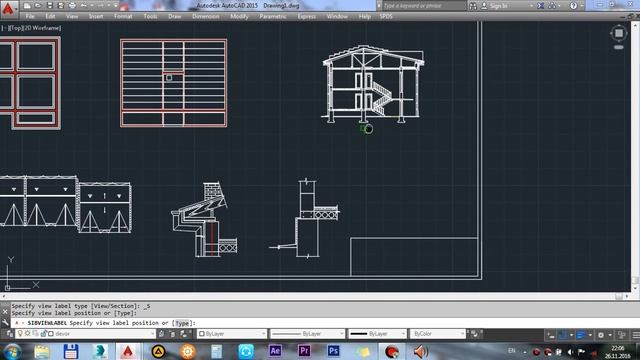Viewport: 640px width, 360px height.
Task: Open the AutoCAD application menu logo button
Action: [9, 8]
